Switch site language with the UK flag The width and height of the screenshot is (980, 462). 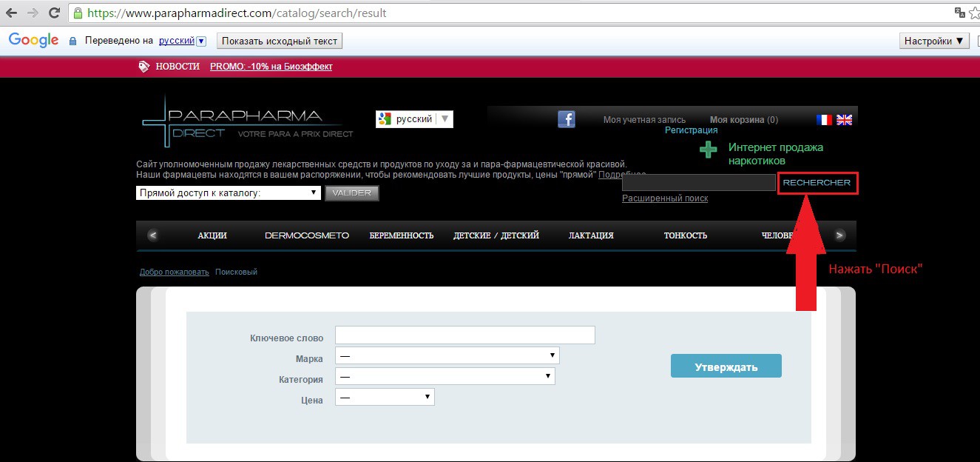click(x=844, y=120)
